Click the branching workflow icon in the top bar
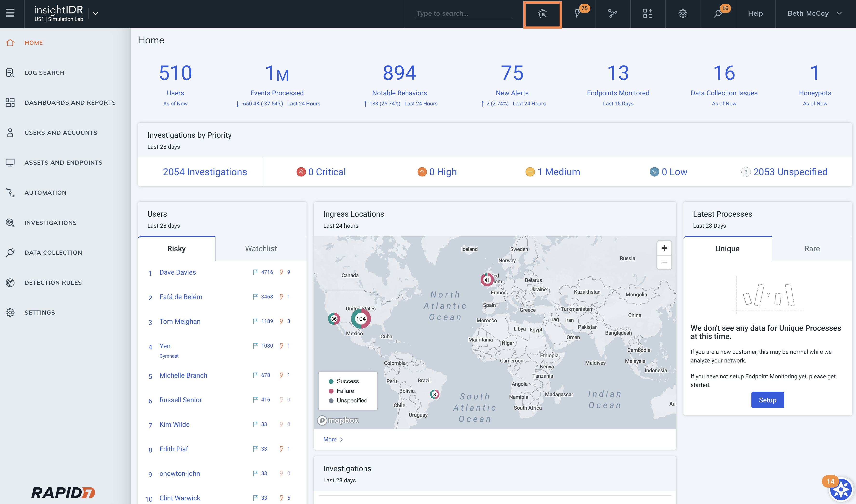Viewport: 856px width, 504px height. point(612,13)
